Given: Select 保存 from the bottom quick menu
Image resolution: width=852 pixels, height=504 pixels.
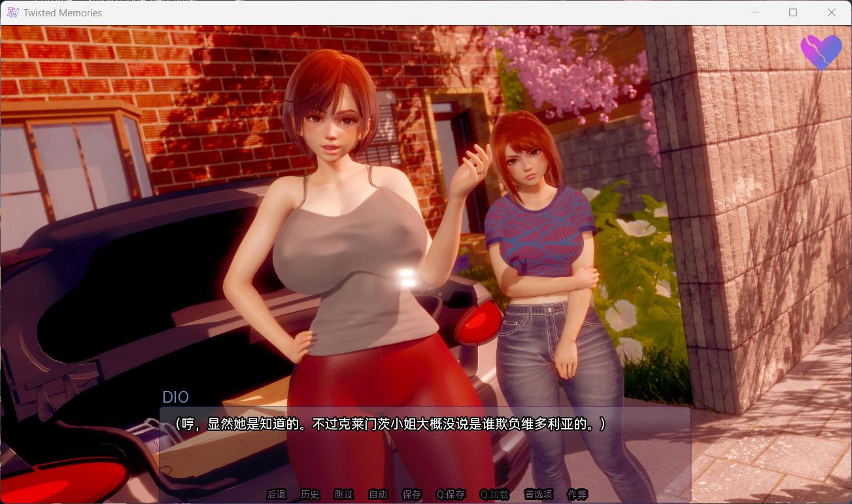Looking at the screenshot, I should tap(411, 495).
